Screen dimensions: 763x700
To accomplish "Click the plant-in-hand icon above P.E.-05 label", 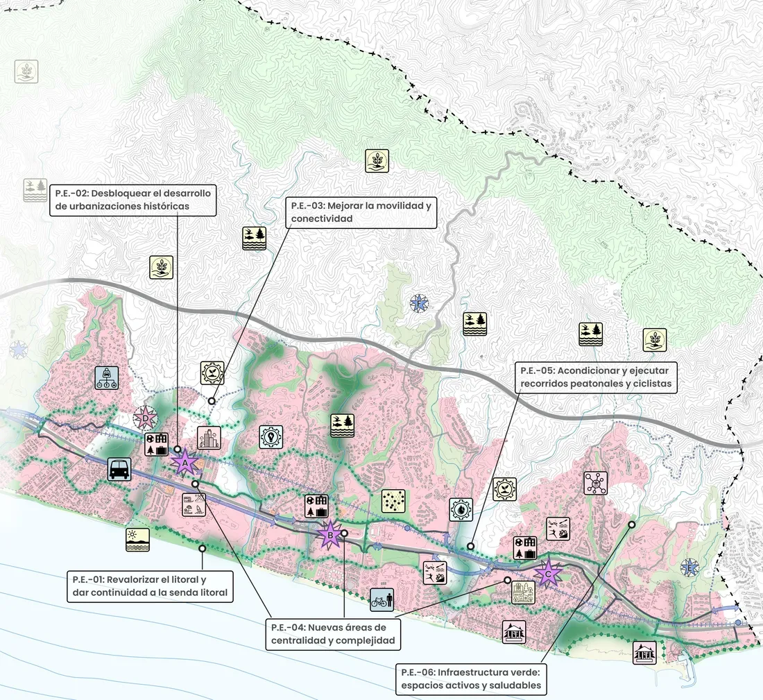I will tap(655, 340).
